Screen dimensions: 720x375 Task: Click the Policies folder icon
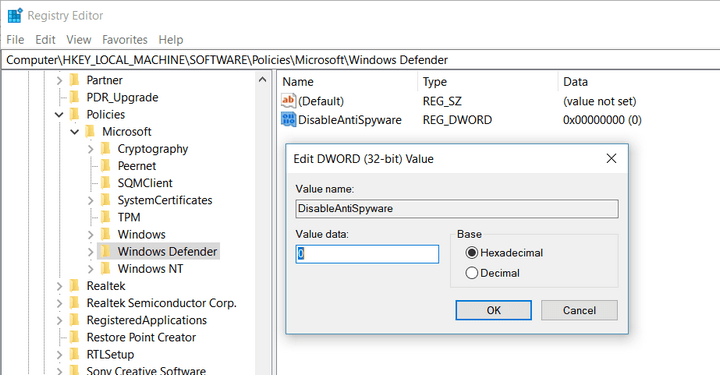click(x=74, y=114)
